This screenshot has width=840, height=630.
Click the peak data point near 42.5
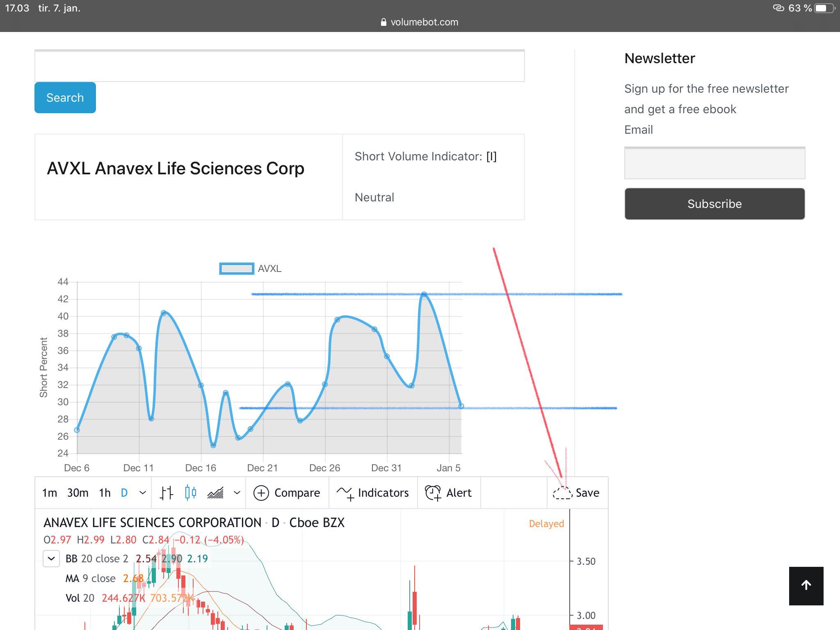[424, 294]
